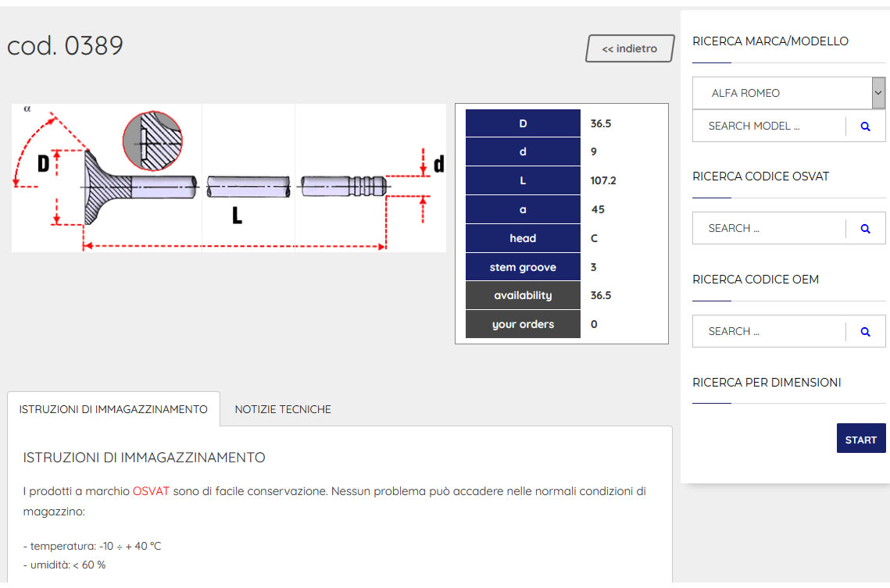Go back using the indietro button
The image size is (890, 588).
tap(629, 48)
